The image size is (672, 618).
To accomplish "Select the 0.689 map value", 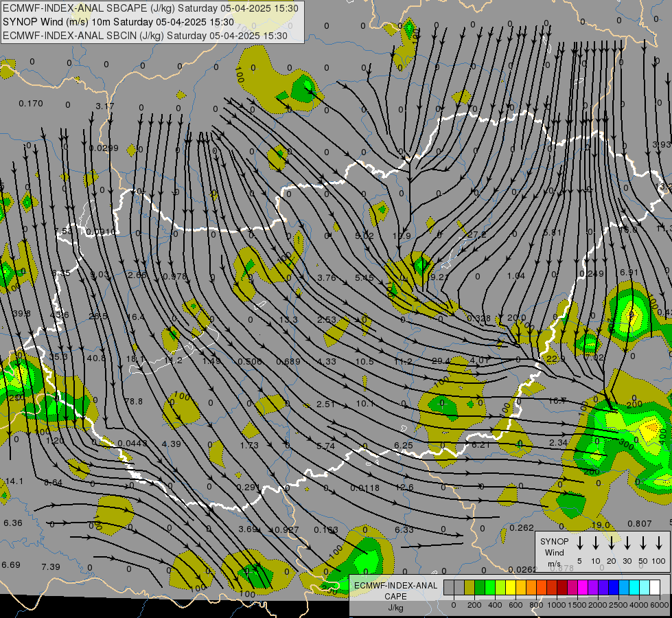I will (288, 362).
